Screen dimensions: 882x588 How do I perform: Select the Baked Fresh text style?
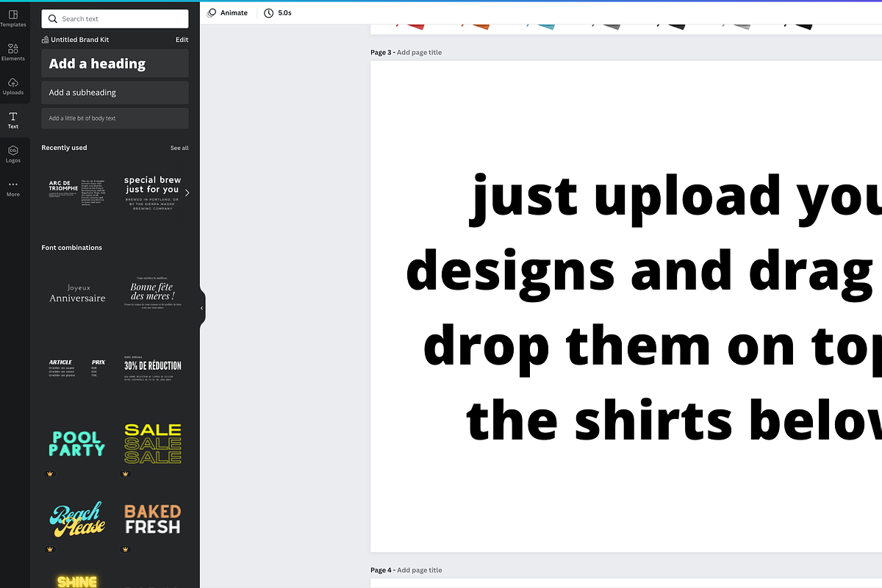152,519
